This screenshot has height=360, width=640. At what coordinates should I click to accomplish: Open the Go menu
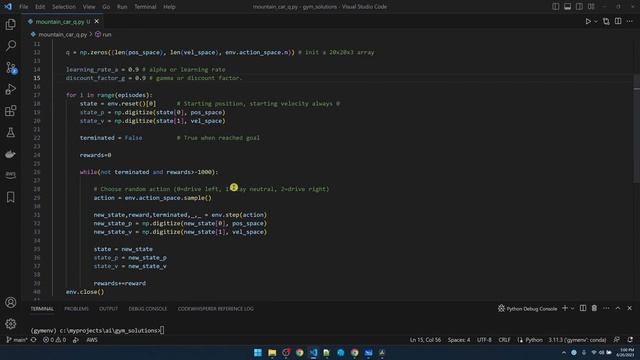pos(106,7)
